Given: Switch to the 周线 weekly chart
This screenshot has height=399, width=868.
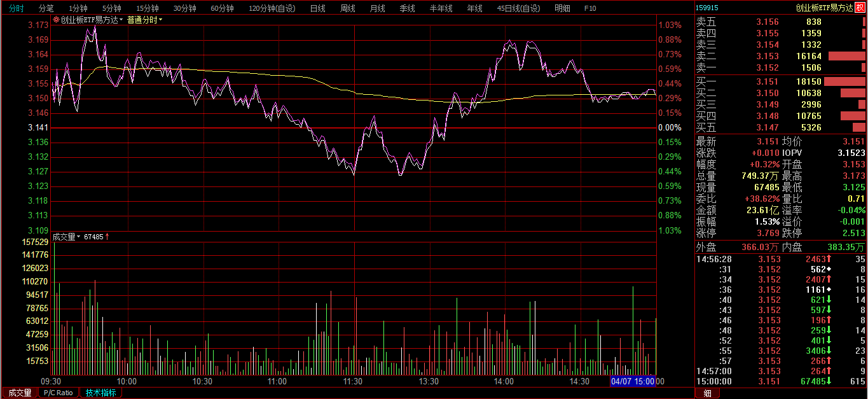Looking at the screenshot, I should click(x=347, y=8).
